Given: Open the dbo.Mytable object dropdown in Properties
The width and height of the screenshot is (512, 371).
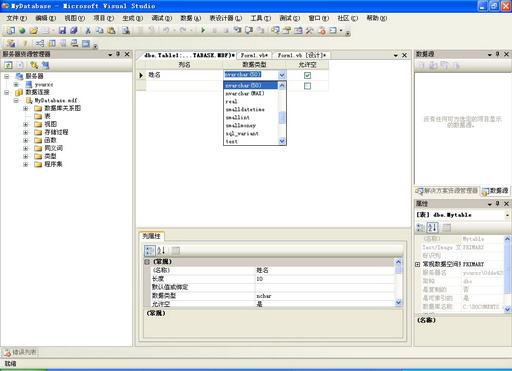Looking at the screenshot, I should pyautogui.click(x=507, y=215).
